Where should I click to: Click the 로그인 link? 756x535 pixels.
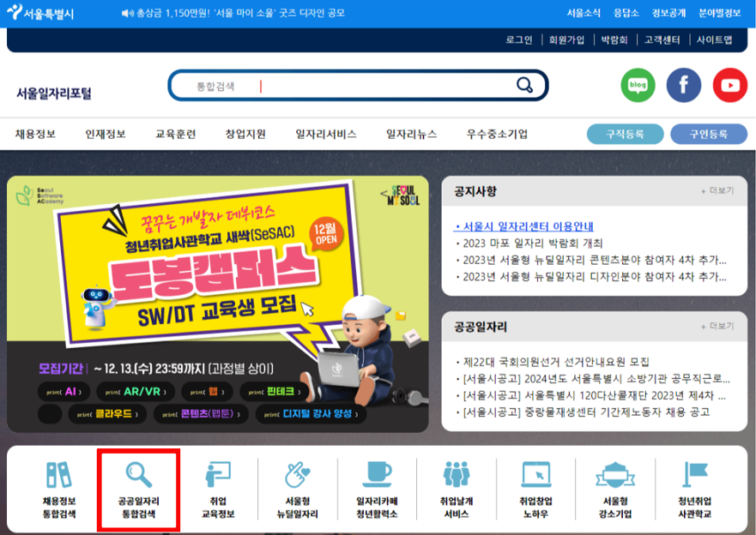click(x=519, y=39)
